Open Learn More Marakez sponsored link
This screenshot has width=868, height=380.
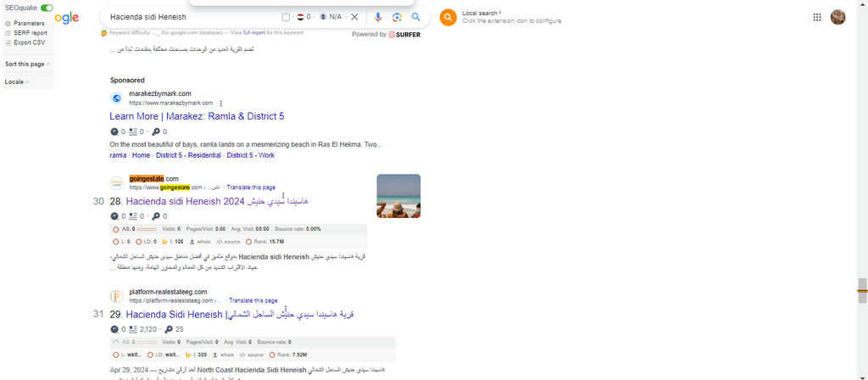[197, 116]
